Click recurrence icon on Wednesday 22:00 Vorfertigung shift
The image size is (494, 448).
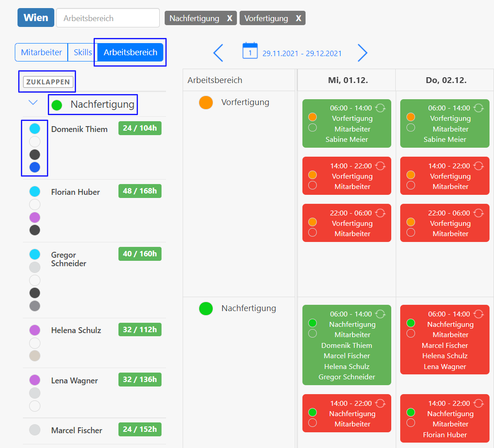pos(380,213)
